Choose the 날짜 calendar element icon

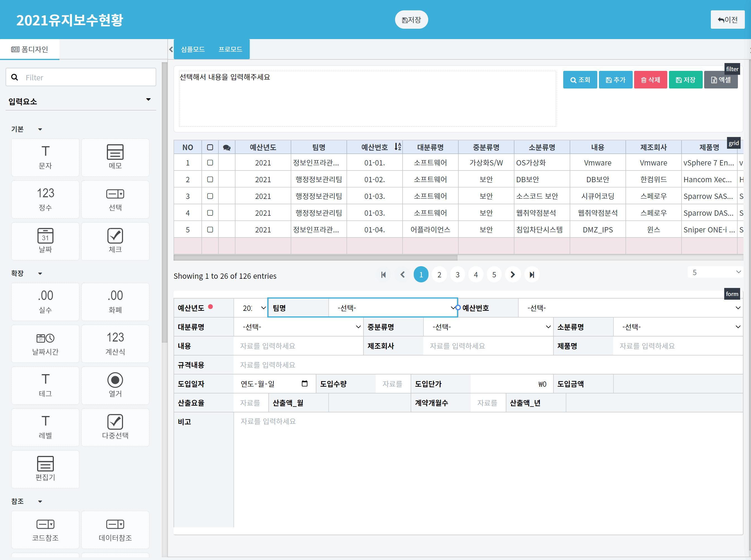click(45, 235)
